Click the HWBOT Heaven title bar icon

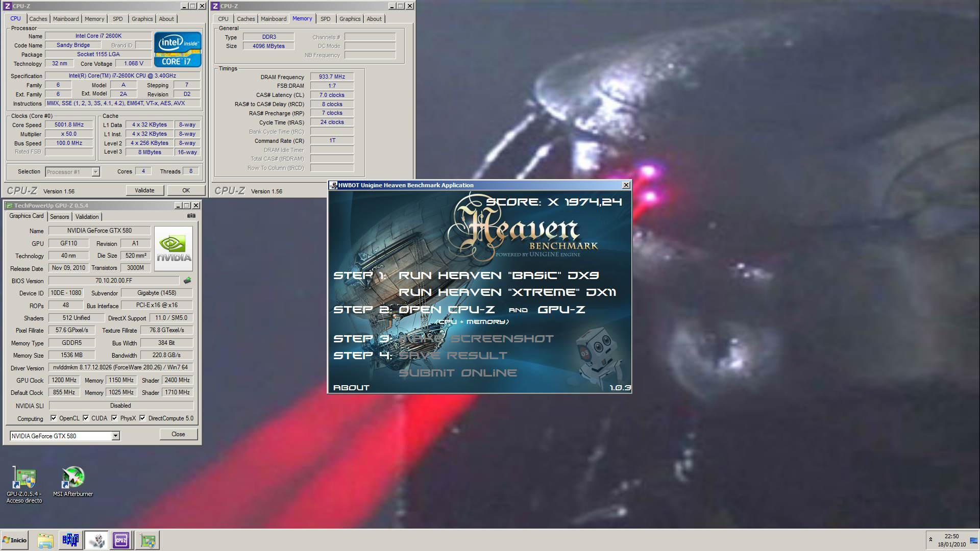pos(333,185)
